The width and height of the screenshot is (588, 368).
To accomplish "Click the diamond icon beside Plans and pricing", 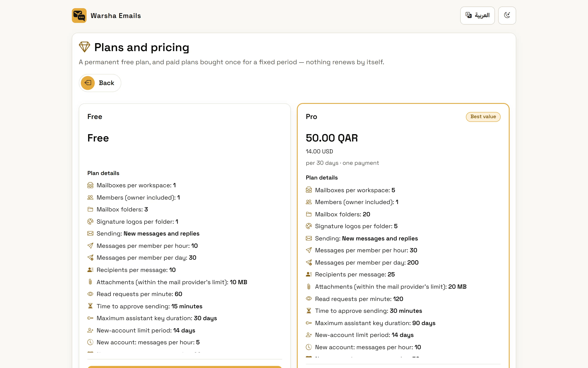I will coord(85,47).
